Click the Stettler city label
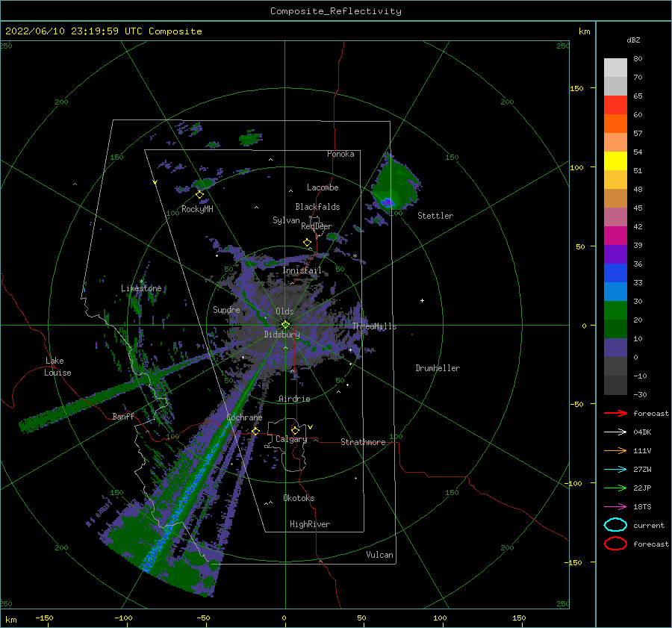Viewport: 672px width, 628px height. (x=435, y=216)
